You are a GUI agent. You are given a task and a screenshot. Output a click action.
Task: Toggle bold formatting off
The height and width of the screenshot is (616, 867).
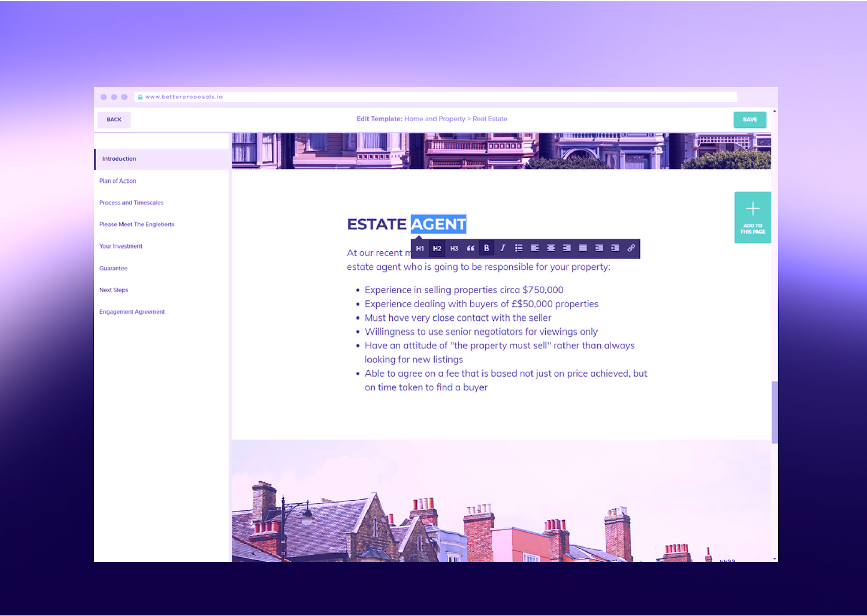coord(486,249)
